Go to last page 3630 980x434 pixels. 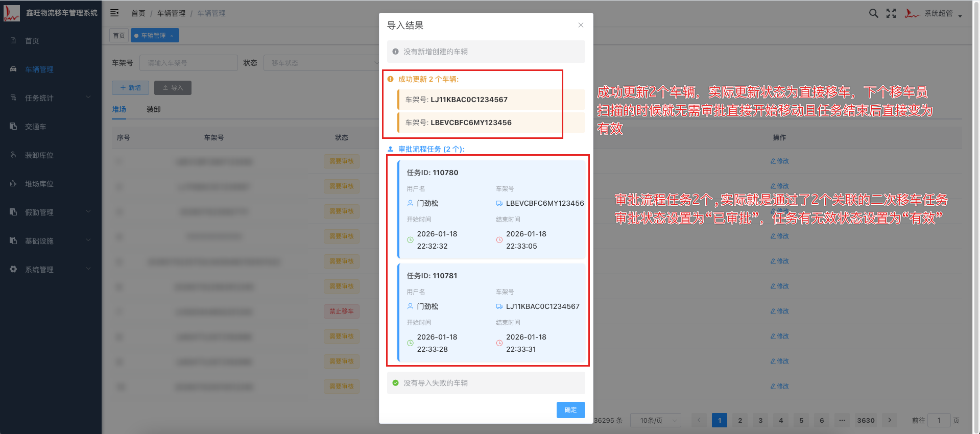click(866, 420)
